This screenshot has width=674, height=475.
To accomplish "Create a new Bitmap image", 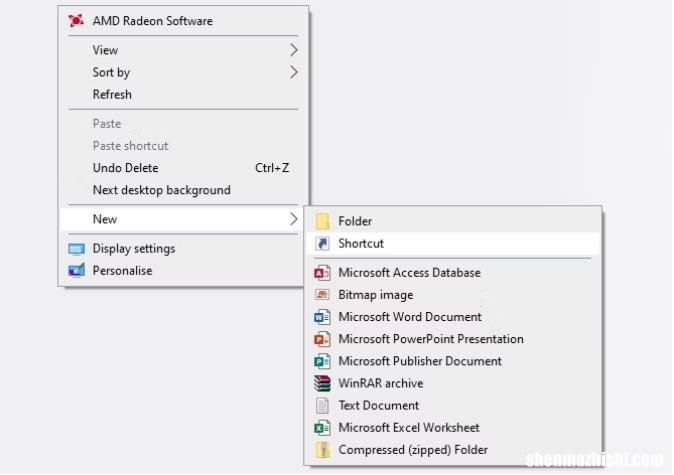I will [x=453, y=295].
